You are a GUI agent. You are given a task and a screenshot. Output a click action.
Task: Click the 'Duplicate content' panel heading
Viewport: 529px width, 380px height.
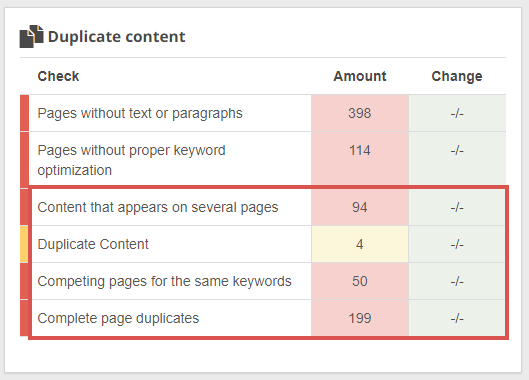point(116,37)
